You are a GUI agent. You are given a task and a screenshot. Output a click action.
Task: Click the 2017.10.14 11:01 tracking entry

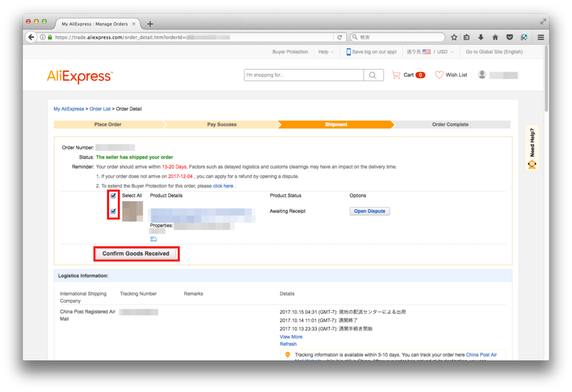pos(318,321)
